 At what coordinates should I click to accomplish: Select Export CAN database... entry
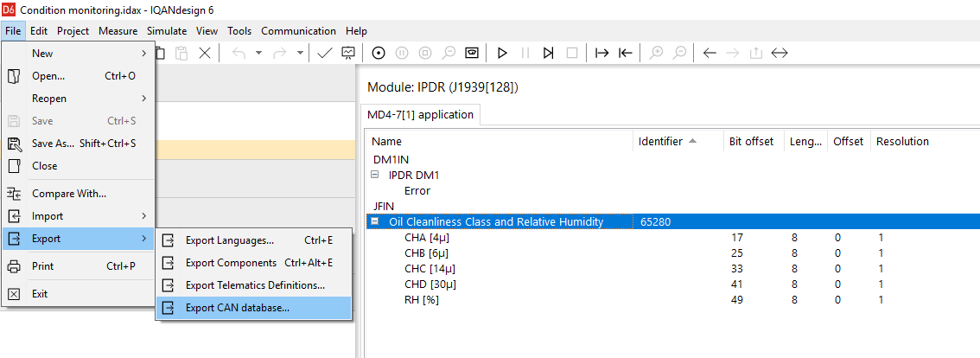coord(254,308)
